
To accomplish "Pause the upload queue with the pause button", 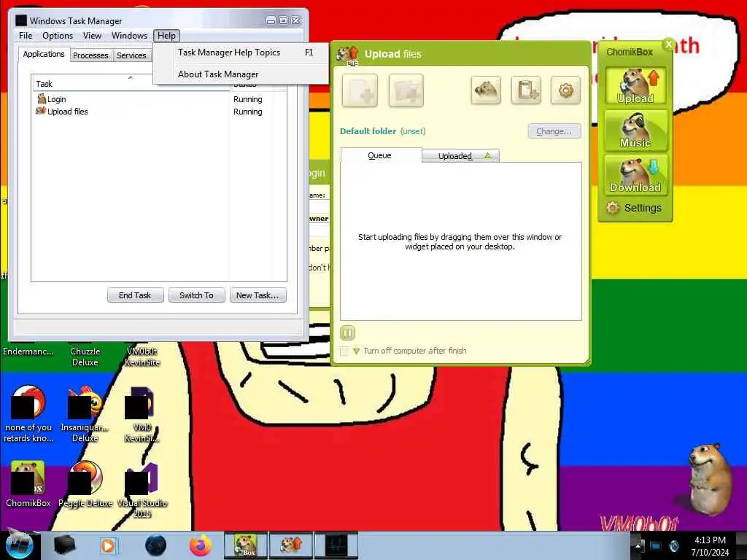I will coord(348,332).
